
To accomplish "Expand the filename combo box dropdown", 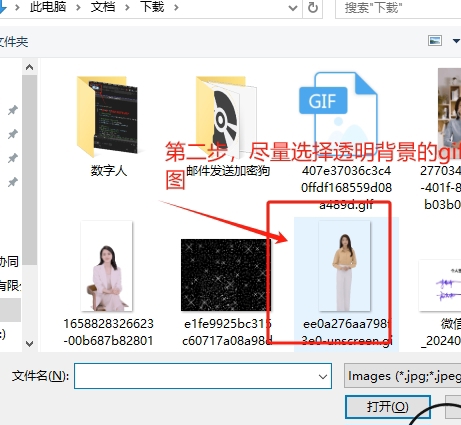I will pos(322,377).
